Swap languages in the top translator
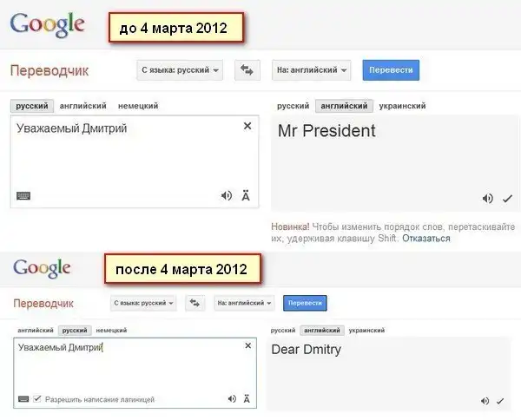 (249, 70)
